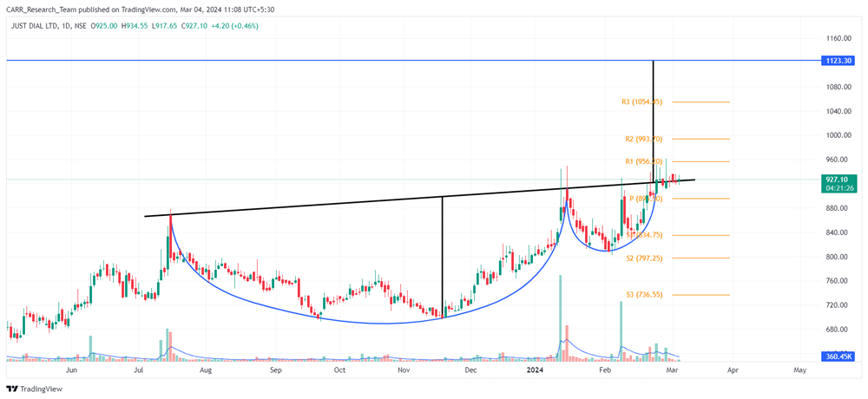Screen dimensions: 868x399
Task: Click the TradingView logo at bottom left
Action: [x=35, y=389]
